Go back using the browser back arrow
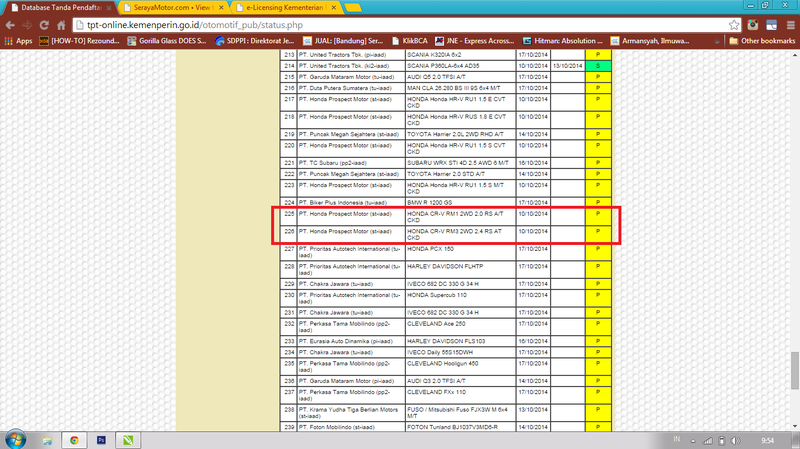 click(x=10, y=25)
